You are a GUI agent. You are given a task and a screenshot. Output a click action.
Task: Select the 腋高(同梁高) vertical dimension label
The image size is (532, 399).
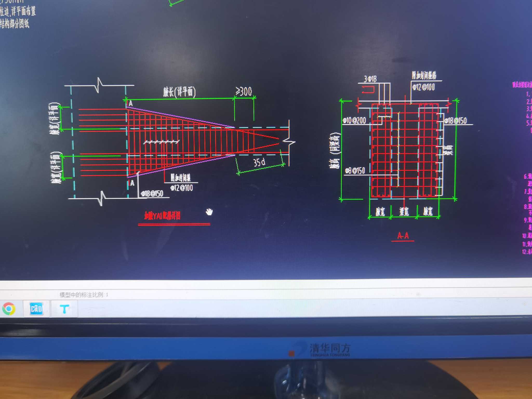point(335,150)
